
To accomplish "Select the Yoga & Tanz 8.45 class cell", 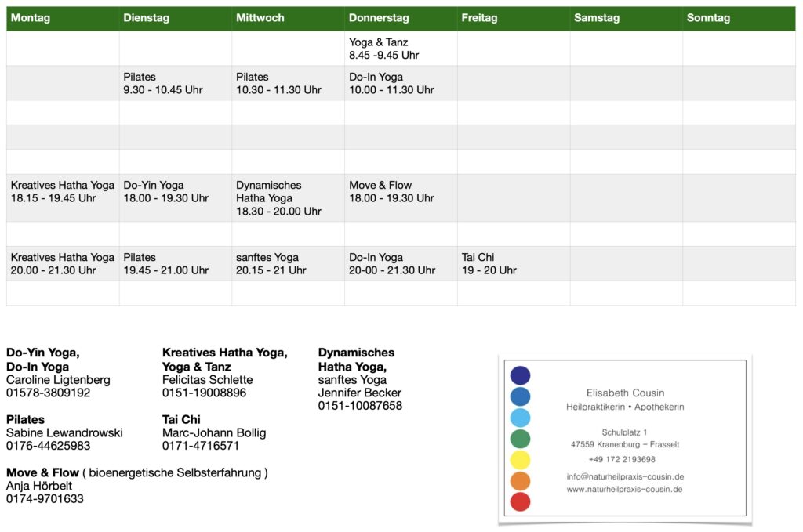I will 383,49.
